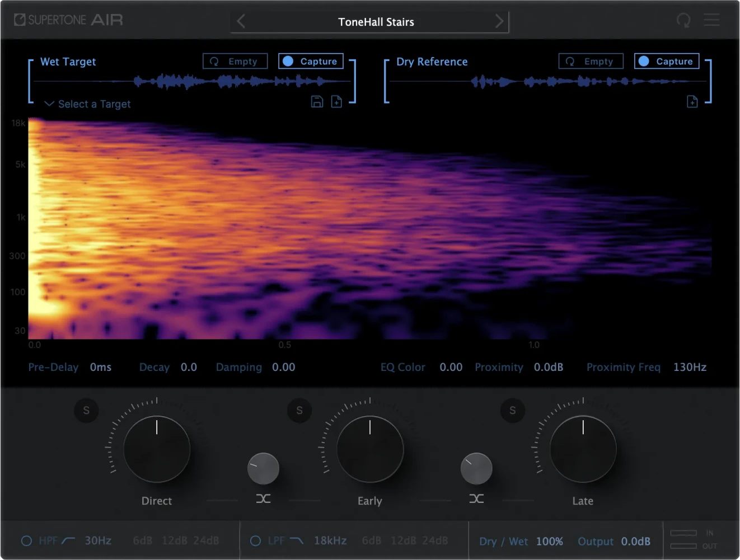Viewport: 740px width, 560px height.
Task: Click the Pre-Delay value field
Action: tap(101, 368)
